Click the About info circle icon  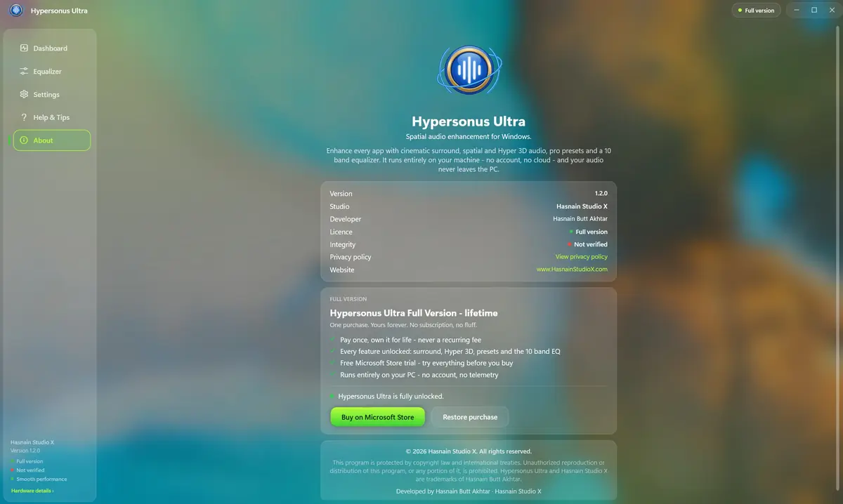pos(24,140)
